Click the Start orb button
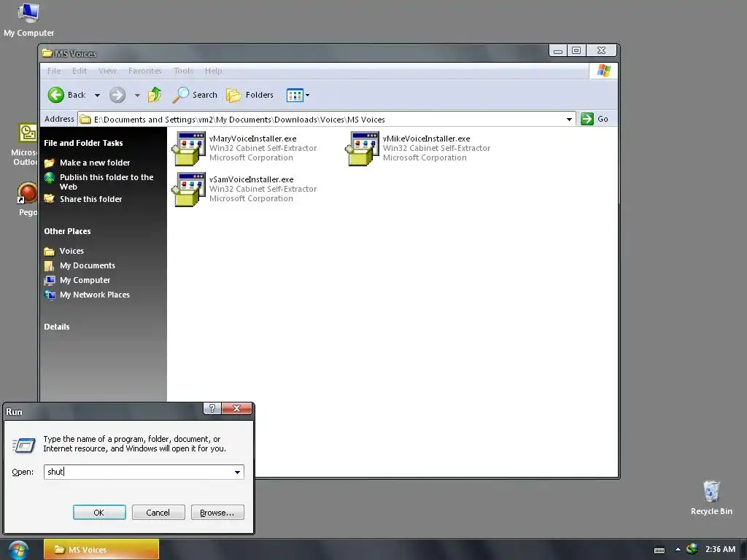This screenshot has width=747, height=560. (x=18, y=550)
